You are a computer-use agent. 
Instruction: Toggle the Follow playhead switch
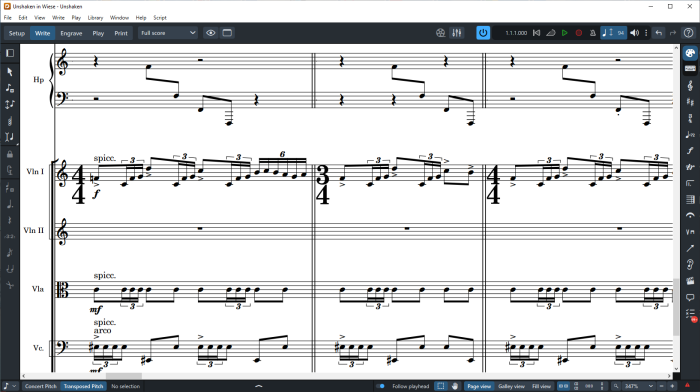click(x=380, y=386)
